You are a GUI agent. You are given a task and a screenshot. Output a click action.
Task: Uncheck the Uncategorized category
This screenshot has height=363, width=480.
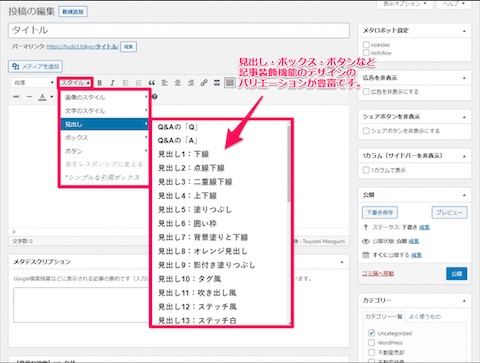371,333
